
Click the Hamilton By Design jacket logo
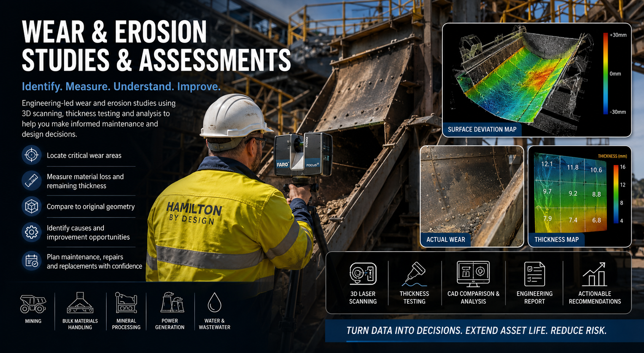194,214
